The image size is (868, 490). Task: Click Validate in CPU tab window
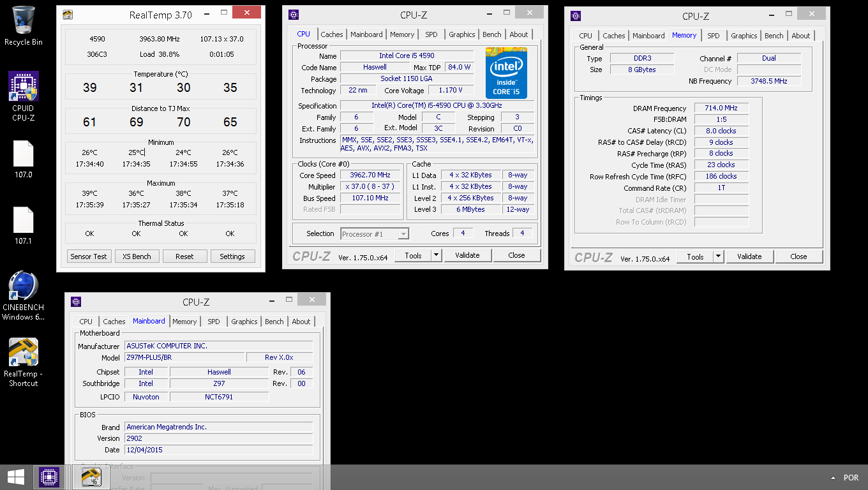coord(467,255)
